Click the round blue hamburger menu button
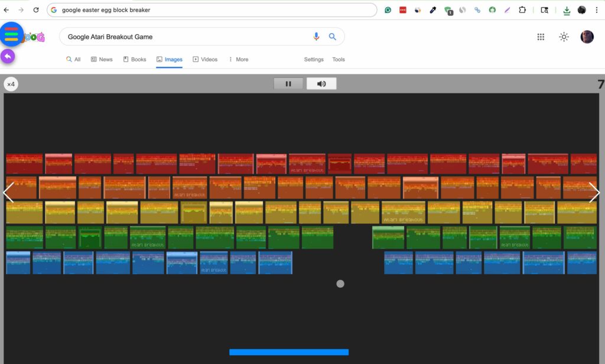Viewport: 605px width, 364px height. coord(12,34)
